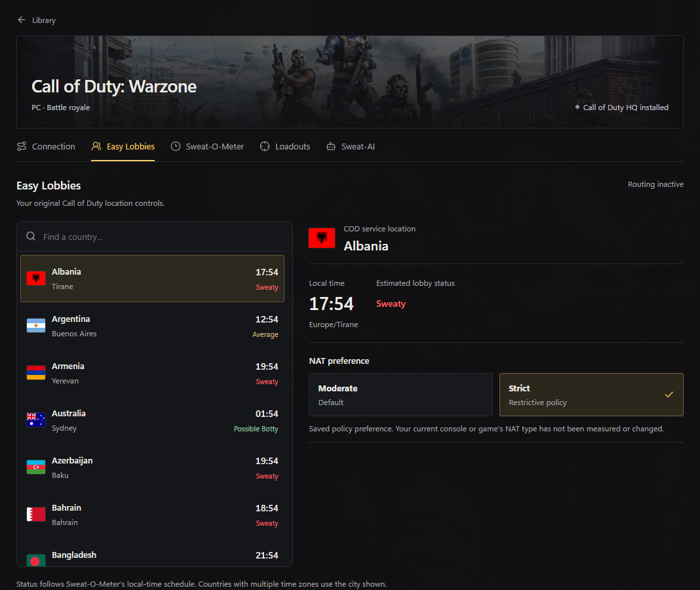Click the Bahrain flag icon

pyautogui.click(x=36, y=514)
